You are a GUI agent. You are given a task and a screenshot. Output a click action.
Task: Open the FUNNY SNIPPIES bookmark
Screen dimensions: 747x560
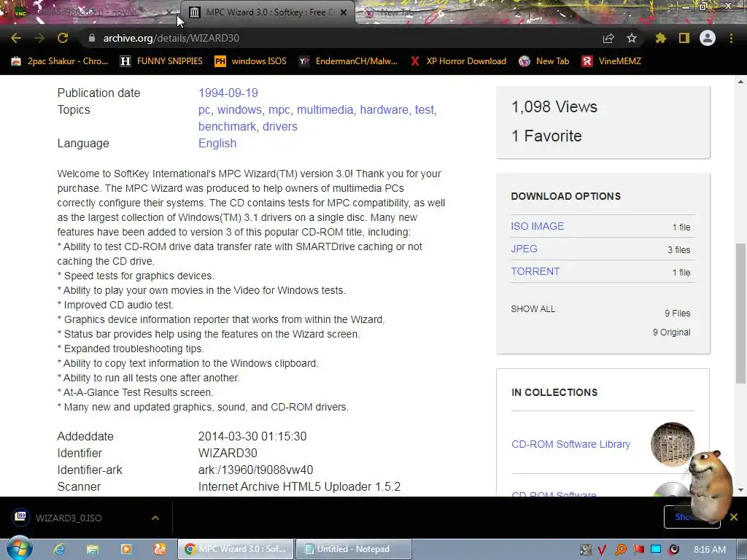coord(161,61)
